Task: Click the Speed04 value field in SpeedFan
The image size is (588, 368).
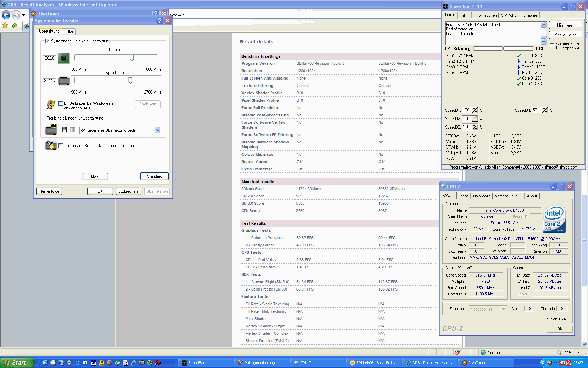Action: click(x=537, y=110)
